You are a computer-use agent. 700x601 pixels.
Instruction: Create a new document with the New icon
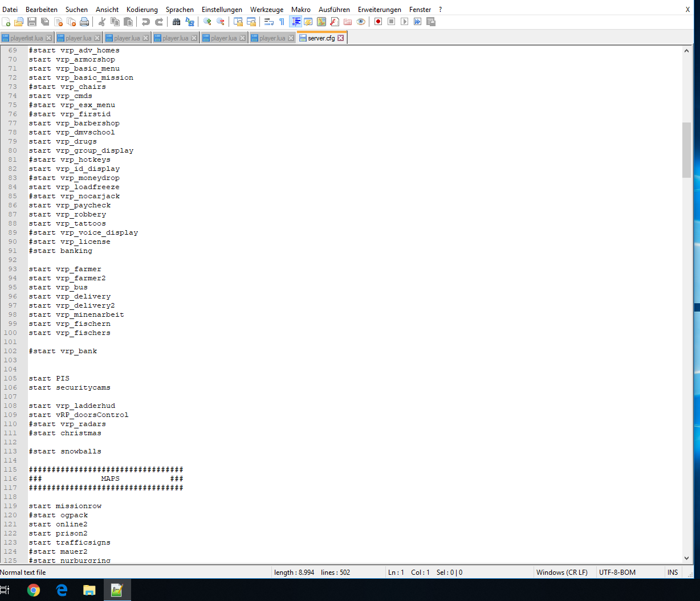click(x=6, y=22)
